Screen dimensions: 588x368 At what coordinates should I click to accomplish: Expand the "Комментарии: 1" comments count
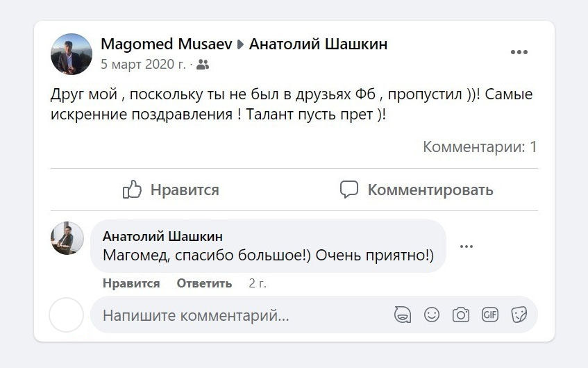(x=480, y=147)
